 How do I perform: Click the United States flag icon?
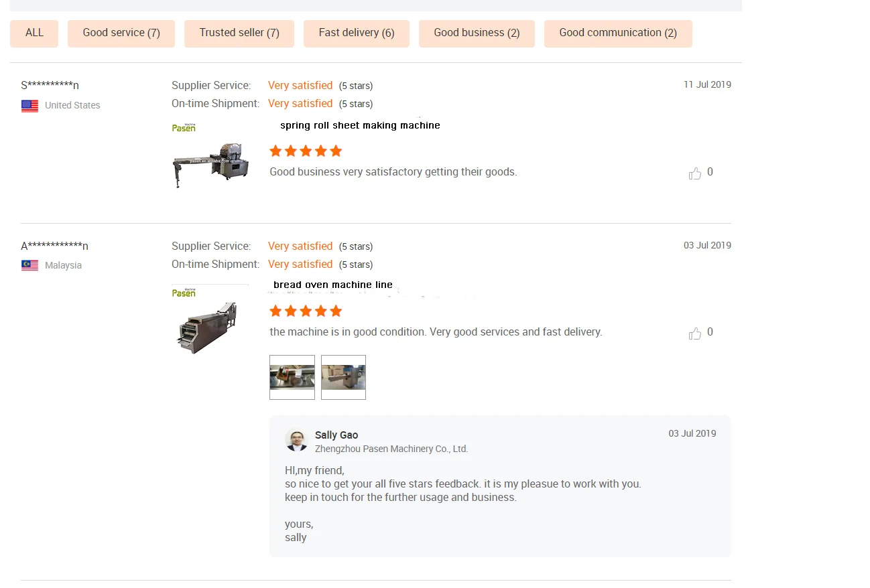29,106
